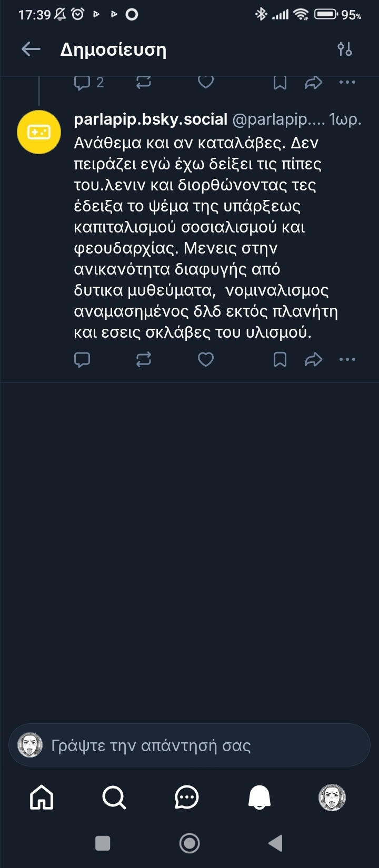Like the parlapip post
Image resolution: width=379 pixels, height=868 pixels.
(x=205, y=359)
